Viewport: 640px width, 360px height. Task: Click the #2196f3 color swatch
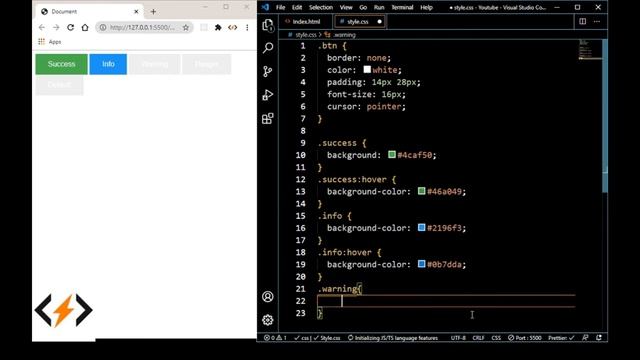[422, 227]
